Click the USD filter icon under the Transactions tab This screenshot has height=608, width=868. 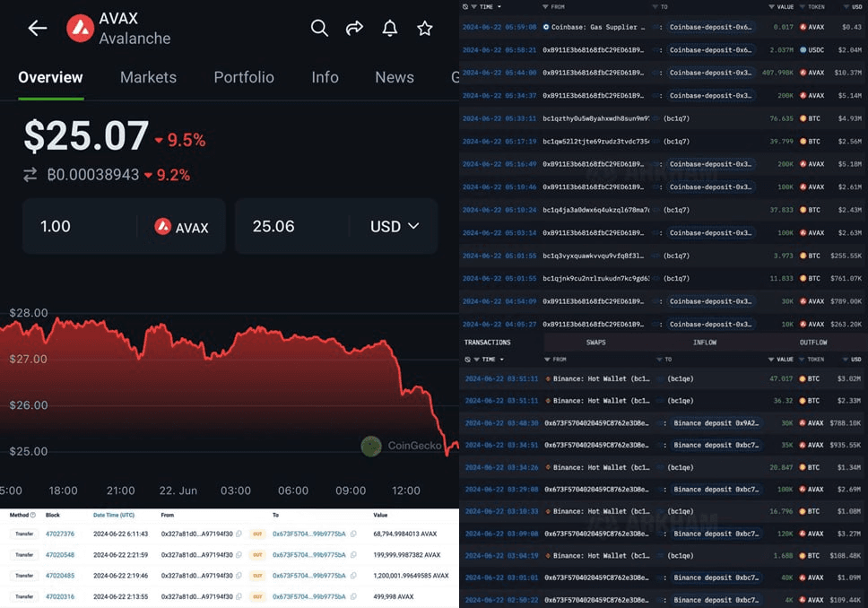[846, 360]
